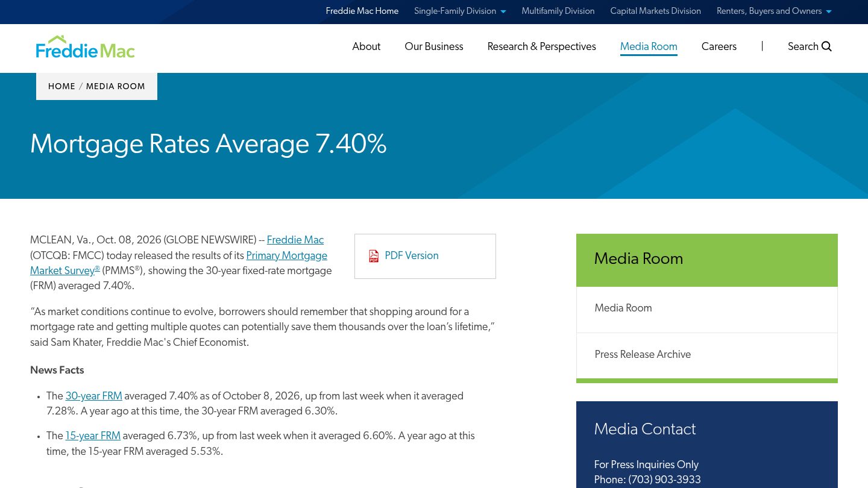Viewport: 868px width, 488px height.
Task: Follow the Freddie Mac link in article
Action: click(x=295, y=240)
